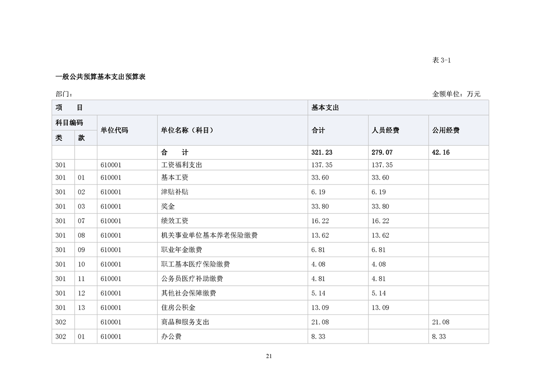
Task: Click the 金额单位：万元 label
Action: 456,94
